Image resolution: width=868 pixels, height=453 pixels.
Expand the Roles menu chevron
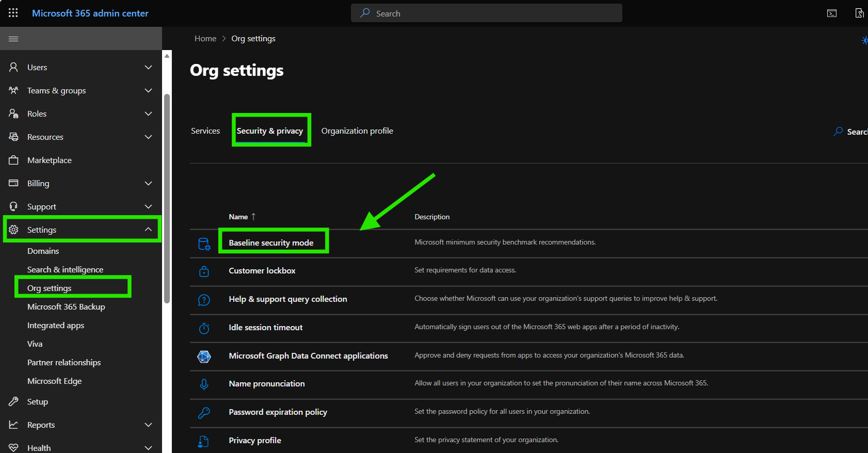149,114
